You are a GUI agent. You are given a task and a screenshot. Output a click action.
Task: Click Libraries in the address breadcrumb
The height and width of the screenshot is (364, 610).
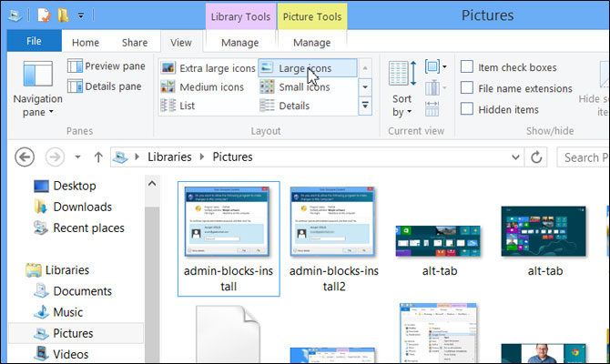[169, 157]
